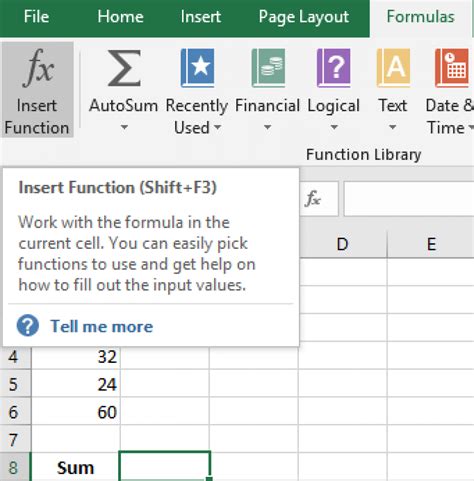Click the AutoSum sigma icon
The width and height of the screenshot is (474, 481).
(124, 68)
